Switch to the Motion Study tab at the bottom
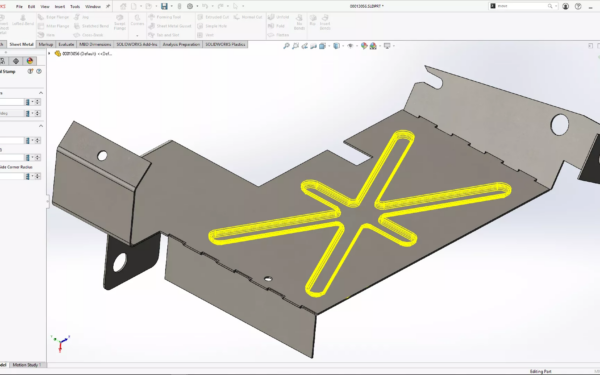 (x=27, y=365)
